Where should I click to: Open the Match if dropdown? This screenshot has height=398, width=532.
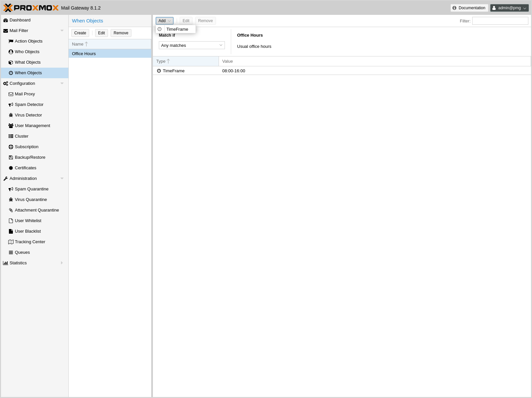point(192,45)
